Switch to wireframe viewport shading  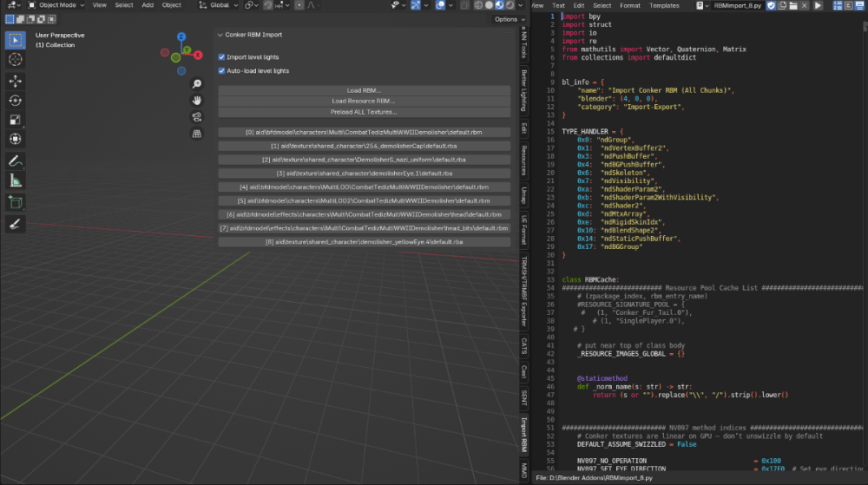[478, 5]
